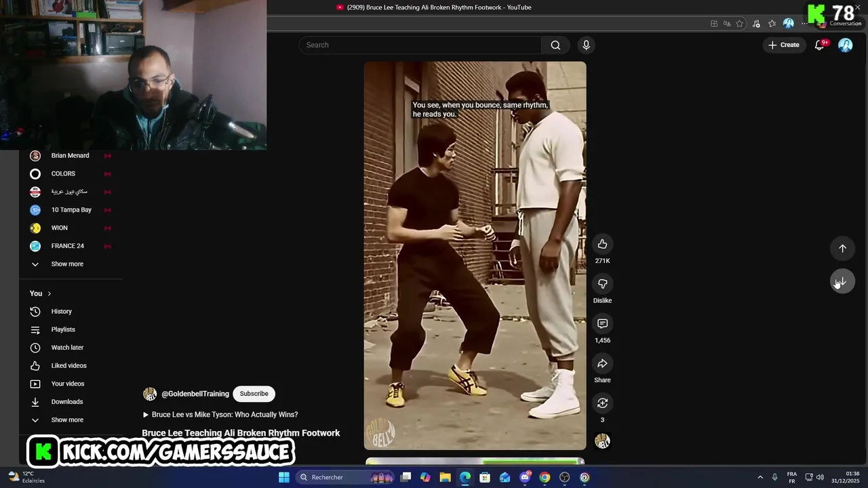This screenshot has width=868, height=488.
Task: Go to the previous short with up arrow
Action: point(842,249)
